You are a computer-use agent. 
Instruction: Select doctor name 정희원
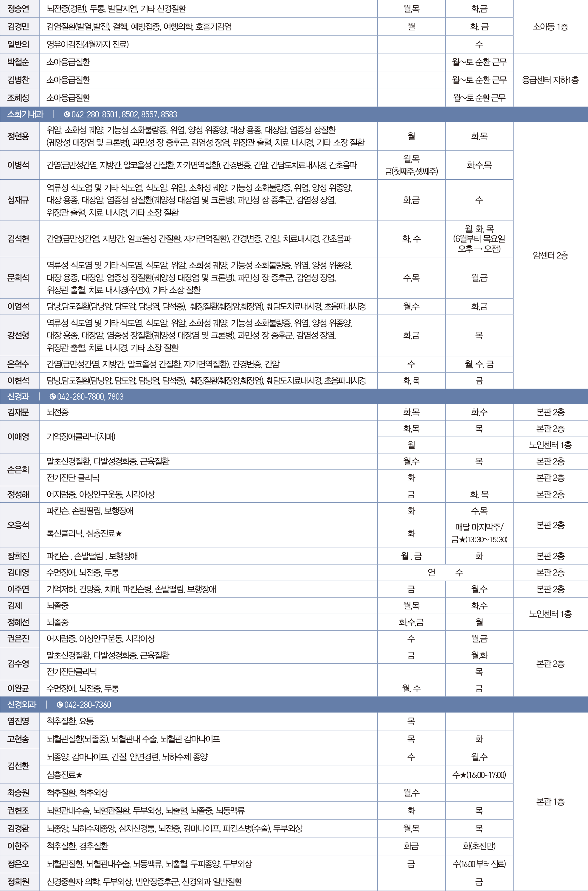[18, 881]
